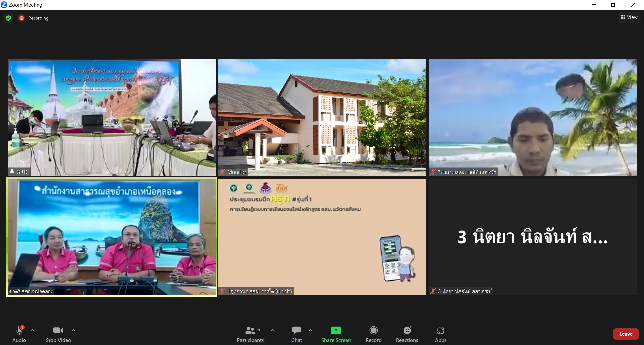Viewport: 644px width, 345px height.
Task: Click the Zoom Meeting title bar logo
Action: (x=4, y=5)
